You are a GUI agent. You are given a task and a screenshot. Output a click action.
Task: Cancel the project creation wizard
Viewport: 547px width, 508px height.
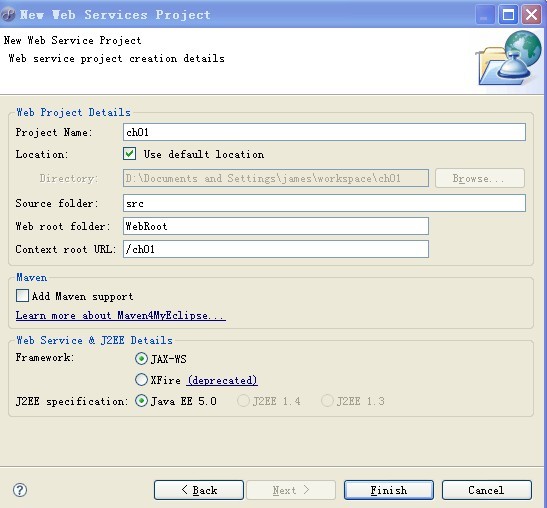pyautogui.click(x=487, y=490)
